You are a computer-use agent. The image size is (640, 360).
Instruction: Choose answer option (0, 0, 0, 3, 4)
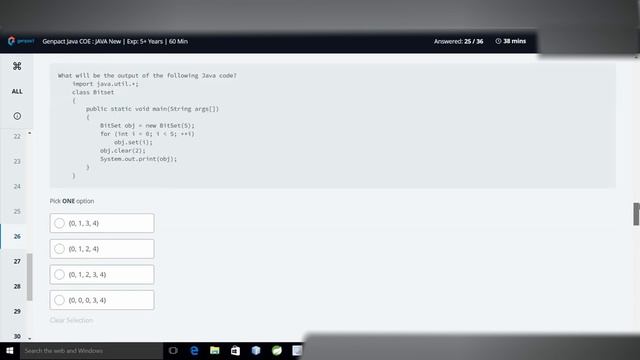click(102, 300)
